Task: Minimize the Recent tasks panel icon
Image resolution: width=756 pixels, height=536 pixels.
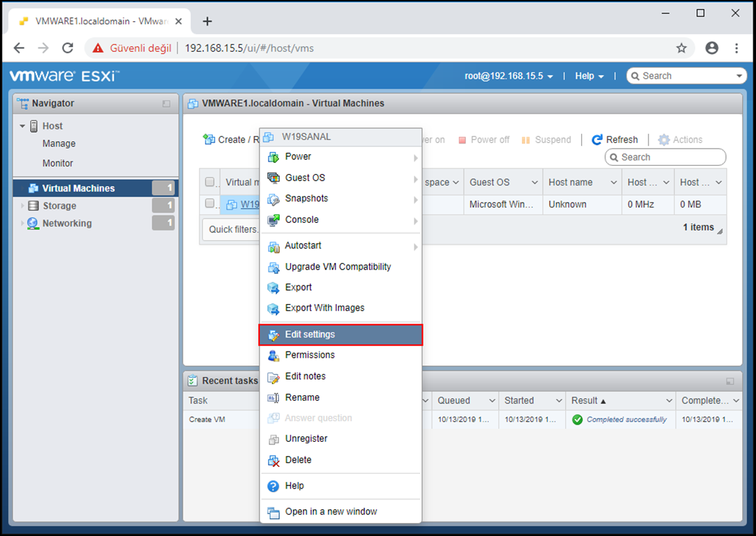Action: click(x=730, y=381)
